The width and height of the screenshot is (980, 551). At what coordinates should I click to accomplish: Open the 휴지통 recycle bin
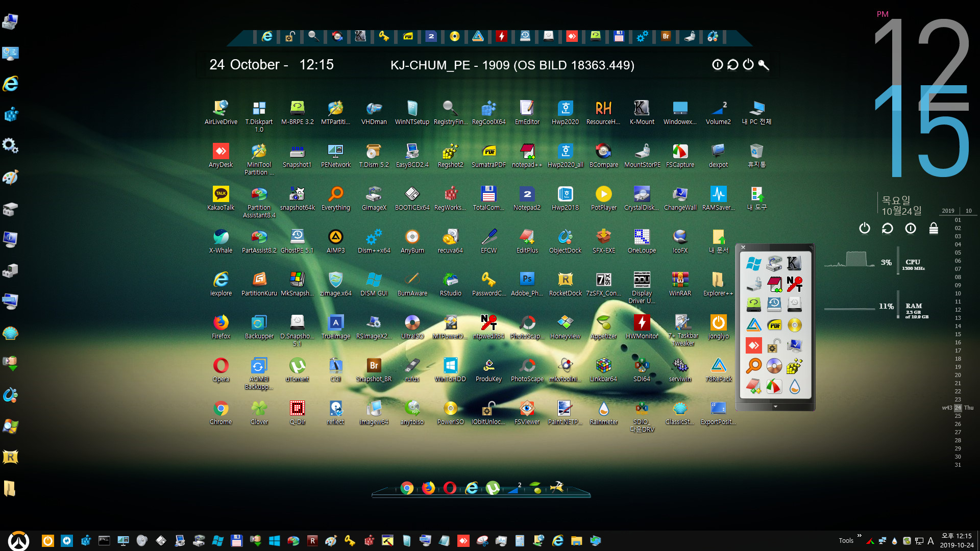click(756, 155)
